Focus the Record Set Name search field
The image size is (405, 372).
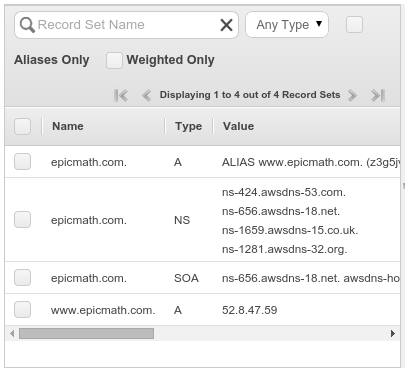pos(126,25)
